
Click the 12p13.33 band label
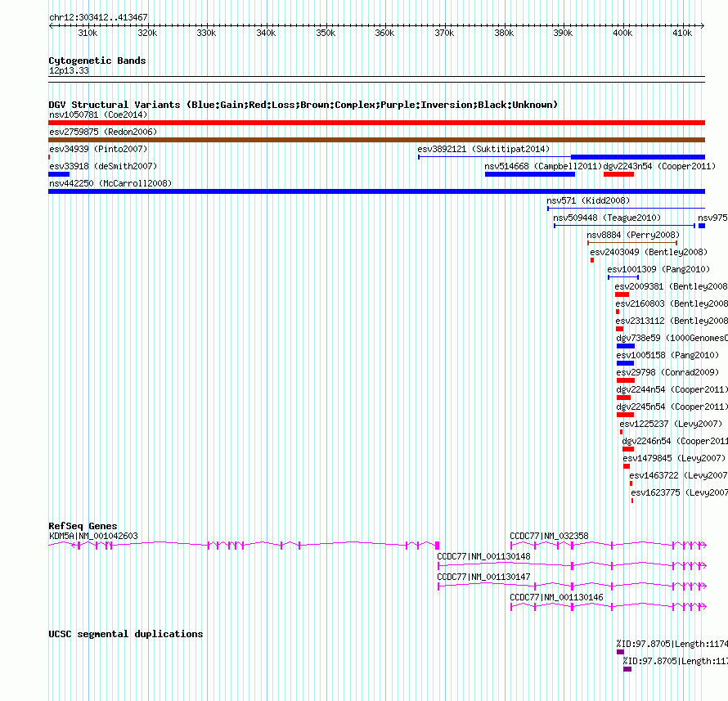click(x=69, y=70)
